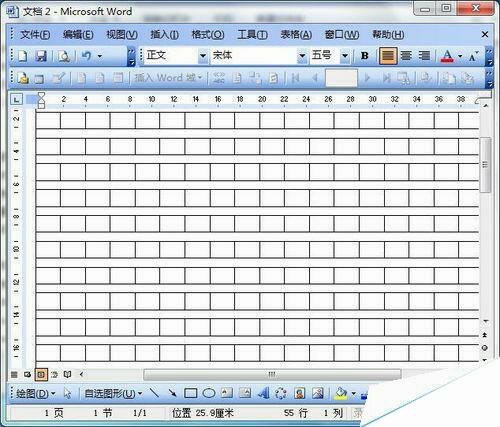The width and height of the screenshot is (500, 427).
Task: Switch to Web Layout view icon
Action: (27, 375)
